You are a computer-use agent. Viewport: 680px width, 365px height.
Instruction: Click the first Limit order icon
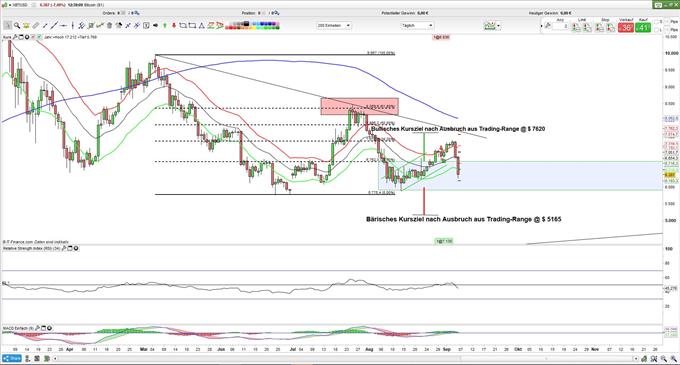click(x=575, y=28)
